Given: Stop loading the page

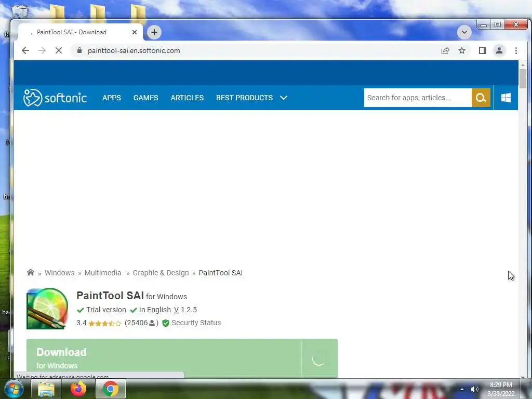Looking at the screenshot, I should pyautogui.click(x=59, y=50).
